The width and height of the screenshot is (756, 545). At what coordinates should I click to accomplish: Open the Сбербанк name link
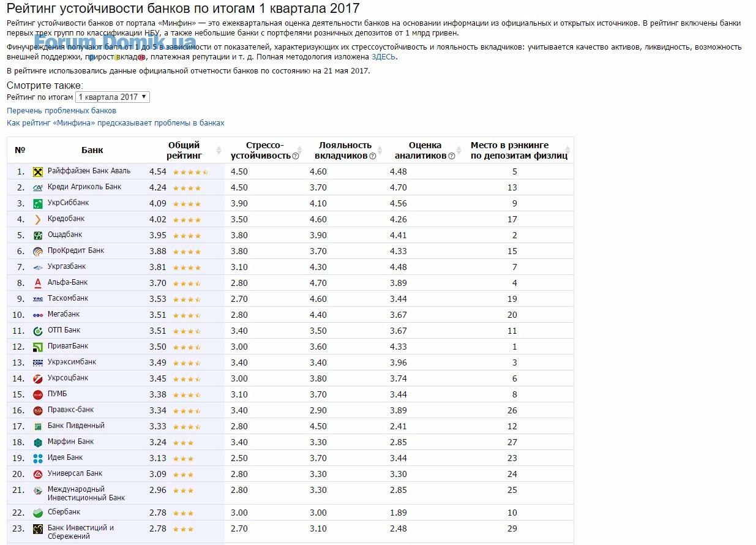pyautogui.click(x=64, y=512)
